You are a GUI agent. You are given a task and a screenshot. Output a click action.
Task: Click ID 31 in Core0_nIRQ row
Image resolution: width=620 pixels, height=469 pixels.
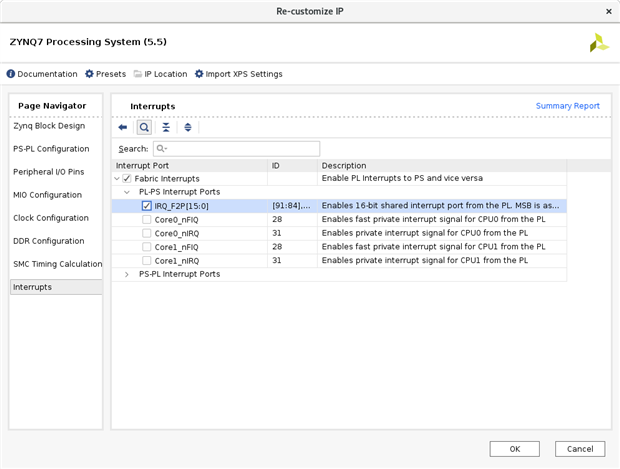[277, 233]
